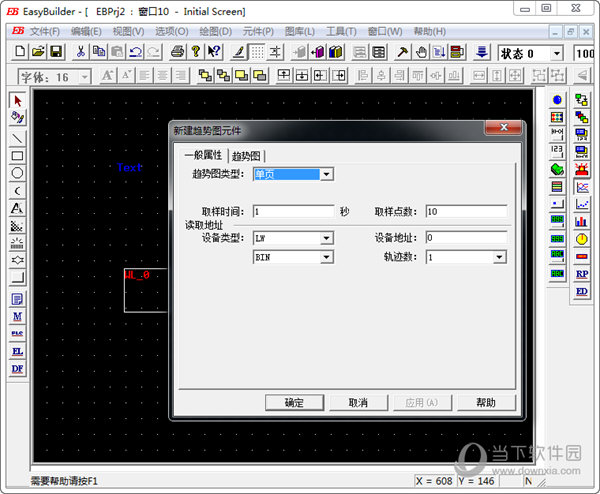Click the New file icon
The image size is (600, 494).
pos(20,52)
